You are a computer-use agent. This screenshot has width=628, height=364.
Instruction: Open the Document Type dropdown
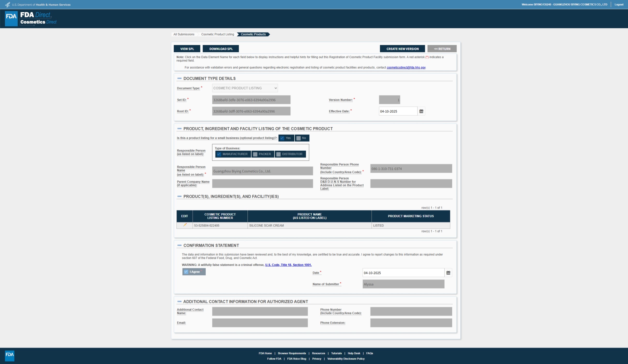245,88
